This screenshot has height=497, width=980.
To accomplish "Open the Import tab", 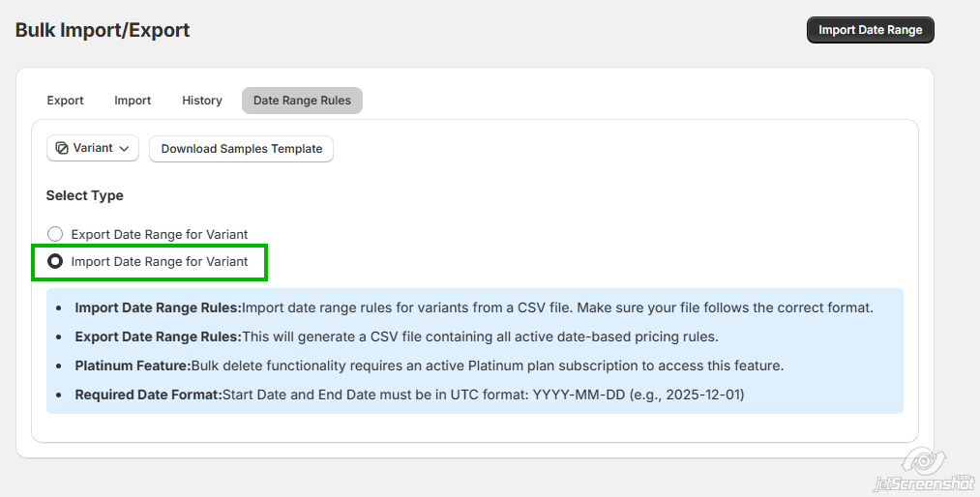I will [133, 101].
